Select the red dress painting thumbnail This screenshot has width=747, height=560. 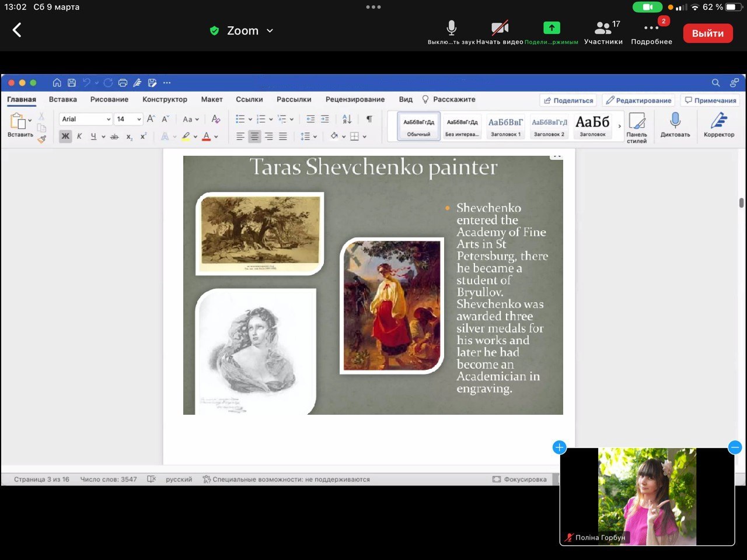392,306
